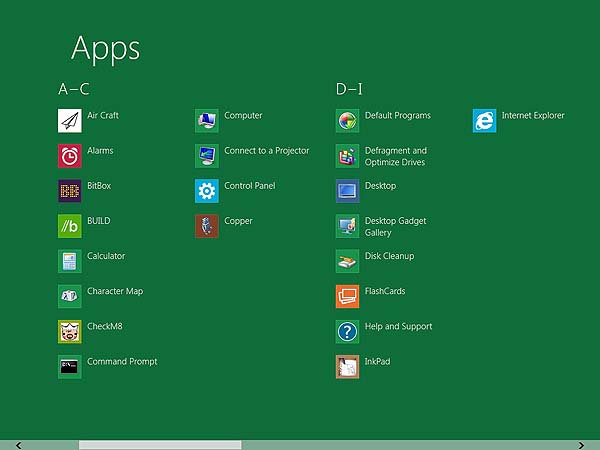The height and width of the screenshot is (450, 600).
Task: Select the Disk Cleanup label
Action: point(389,256)
